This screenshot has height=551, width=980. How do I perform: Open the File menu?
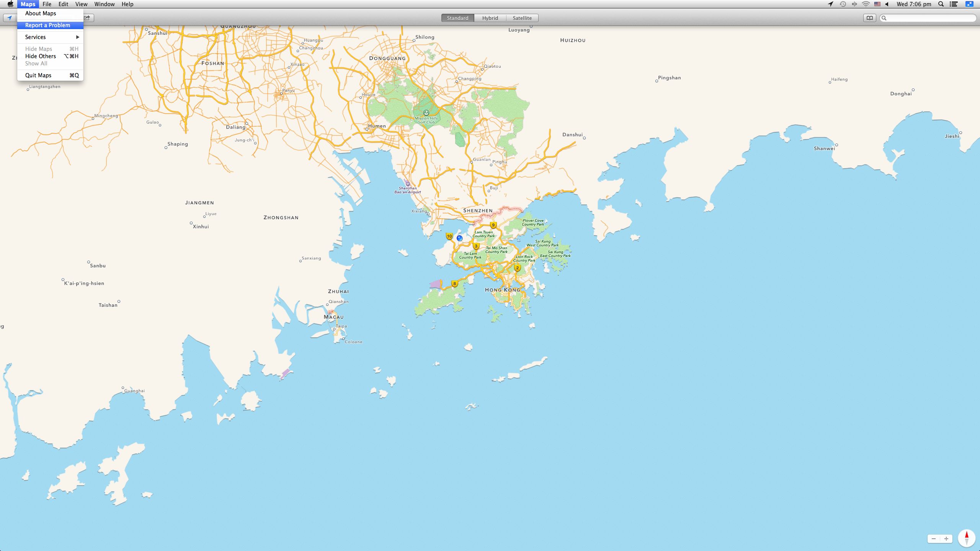47,4
